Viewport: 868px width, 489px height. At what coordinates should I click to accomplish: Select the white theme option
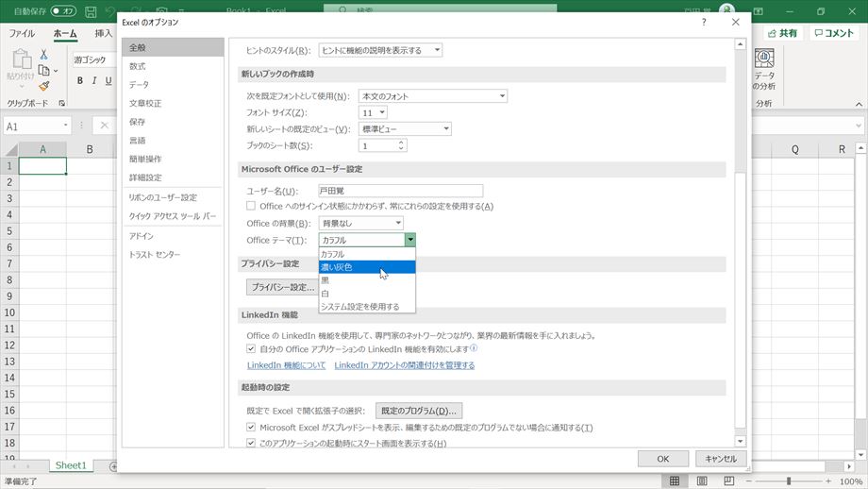pos(367,294)
